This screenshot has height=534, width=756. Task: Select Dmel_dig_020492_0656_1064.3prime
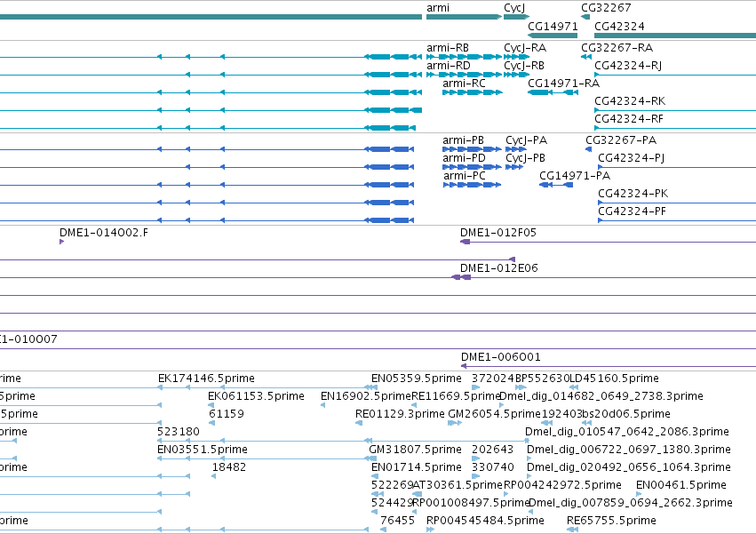tap(629, 467)
